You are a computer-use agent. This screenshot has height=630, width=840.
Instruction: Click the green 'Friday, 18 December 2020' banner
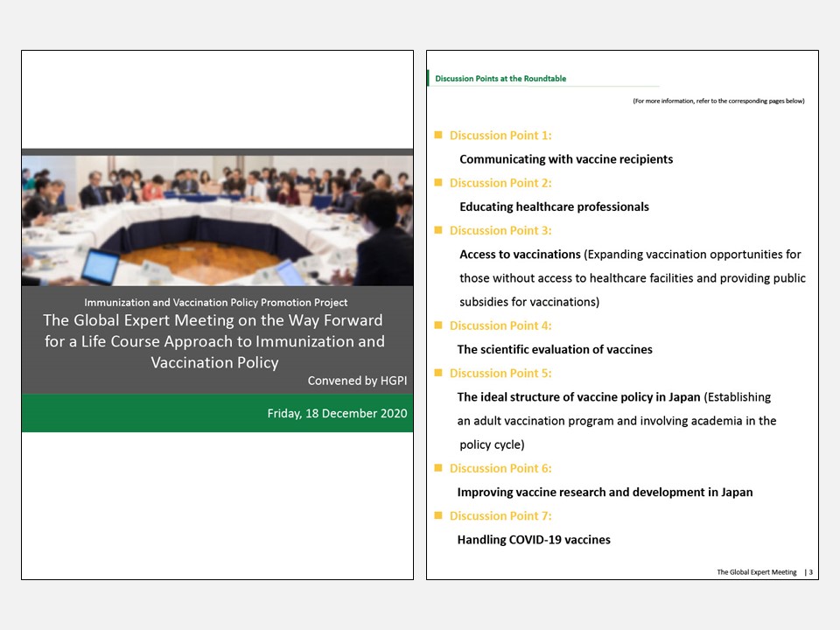click(337, 413)
